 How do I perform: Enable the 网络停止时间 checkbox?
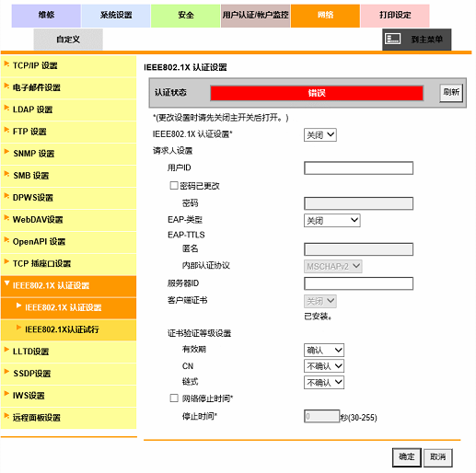tap(174, 398)
